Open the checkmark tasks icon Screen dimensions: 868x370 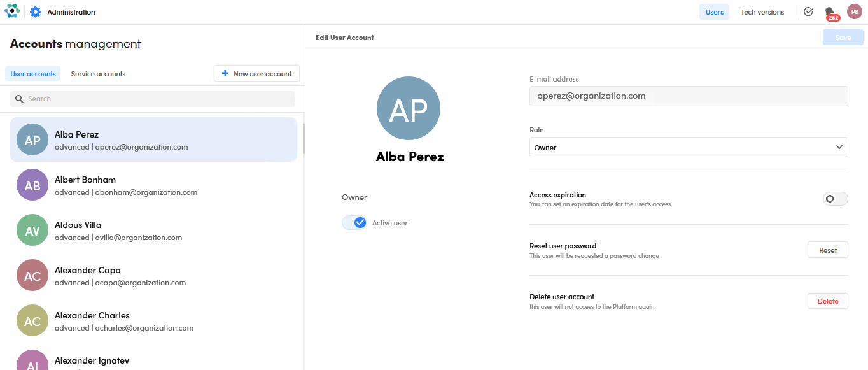coord(808,11)
